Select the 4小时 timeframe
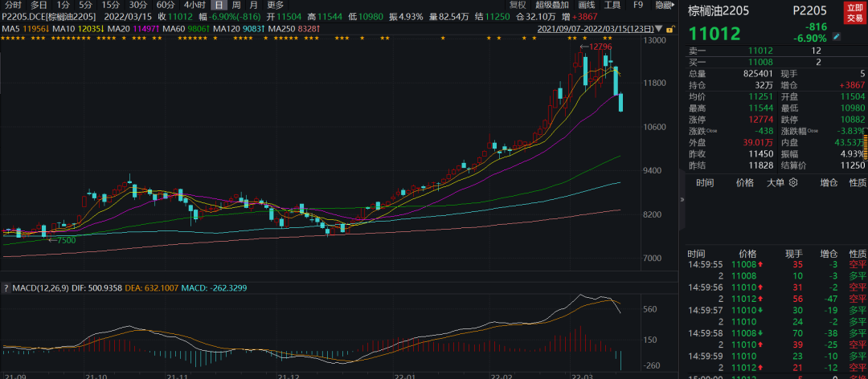Image resolution: width=868 pixels, height=379 pixels. [194, 5]
